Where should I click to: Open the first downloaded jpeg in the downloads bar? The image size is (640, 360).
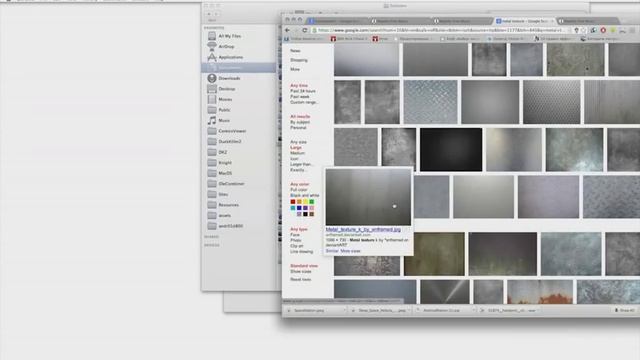[314, 311]
